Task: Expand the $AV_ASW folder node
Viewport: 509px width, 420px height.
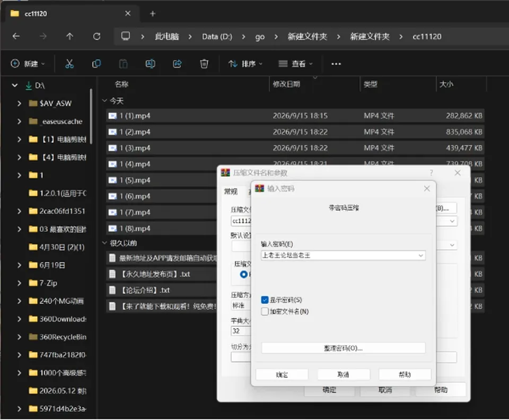Action: 19,103
